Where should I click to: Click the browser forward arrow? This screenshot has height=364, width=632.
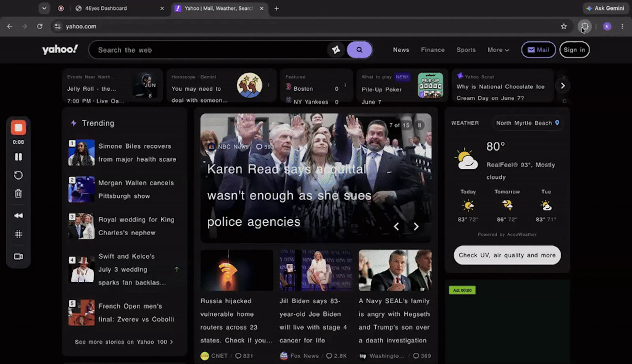coord(24,26)
